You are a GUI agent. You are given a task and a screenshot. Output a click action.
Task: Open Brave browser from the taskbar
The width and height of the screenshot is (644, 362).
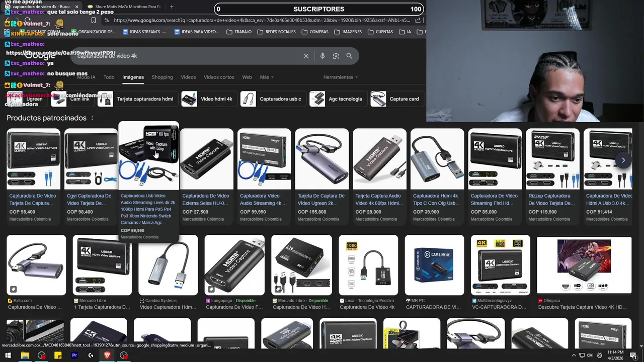(x=107, y=355)
